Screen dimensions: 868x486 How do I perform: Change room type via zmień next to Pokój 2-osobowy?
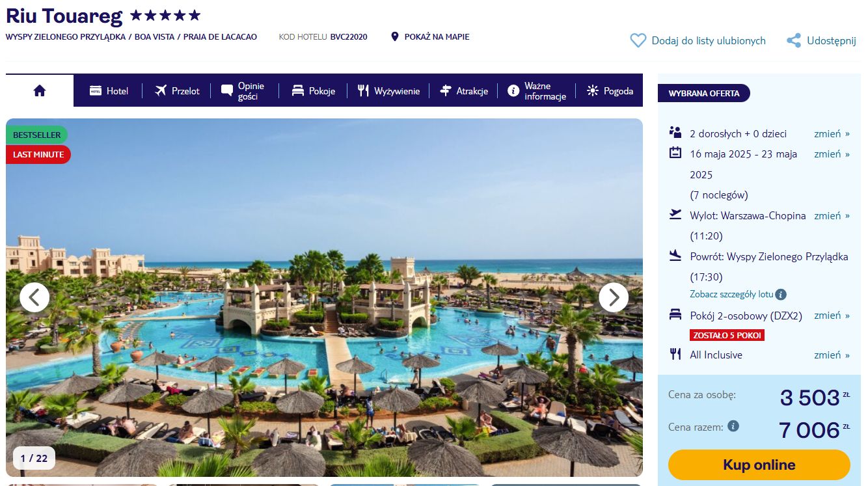pyautogui.click(x=832, y=316)
